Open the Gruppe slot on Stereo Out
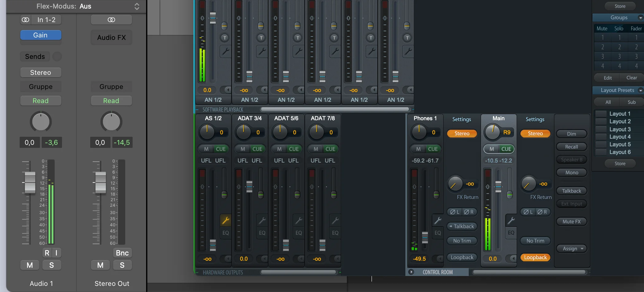 pyautogui.click(x=111, y=87)
